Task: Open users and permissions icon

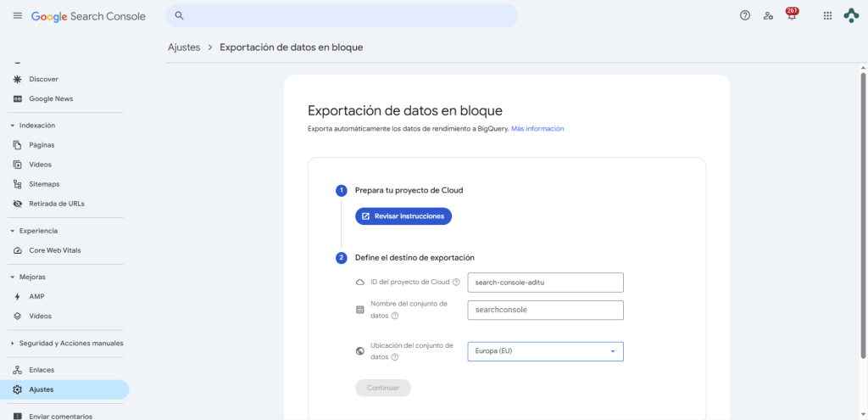Action: pos(768,15)
